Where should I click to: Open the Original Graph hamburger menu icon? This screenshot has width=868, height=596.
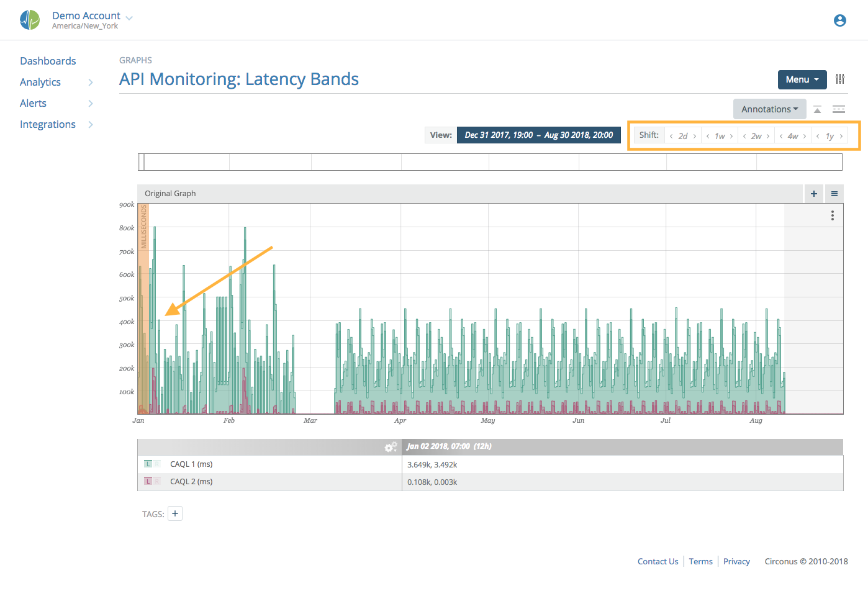click(x=834, y=194)
